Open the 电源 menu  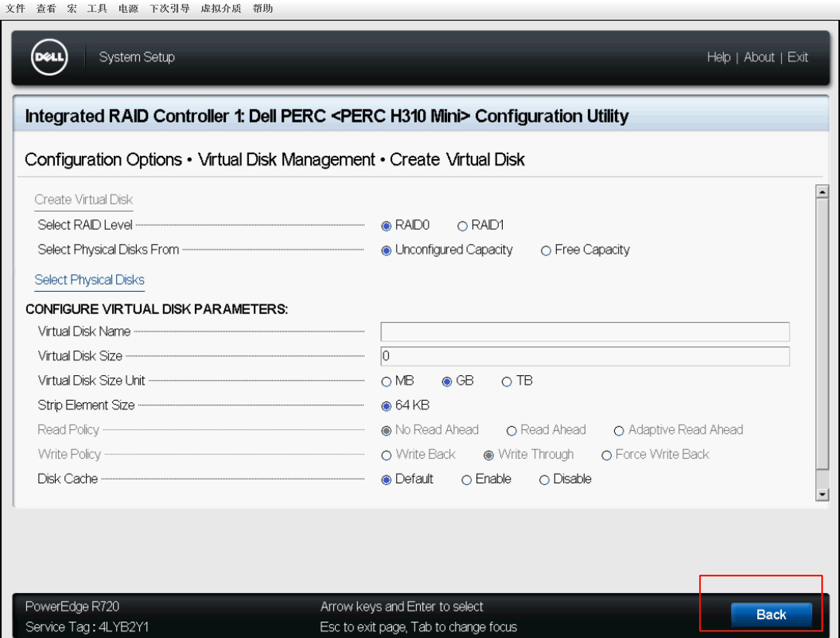(x=128, y=8)
